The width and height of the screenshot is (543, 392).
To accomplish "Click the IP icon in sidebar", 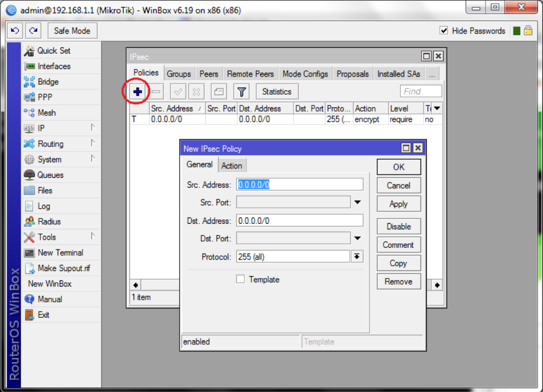I will click(x=30, y=128).
